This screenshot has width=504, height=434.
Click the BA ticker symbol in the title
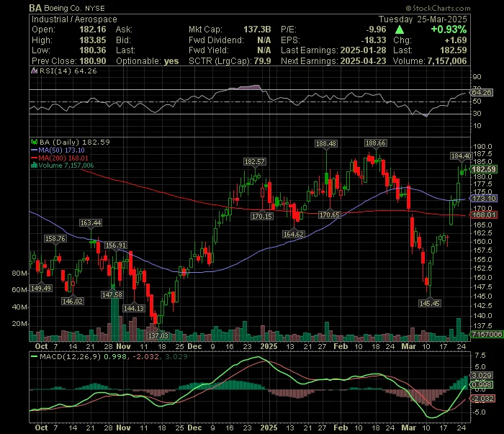pos(35,8)
